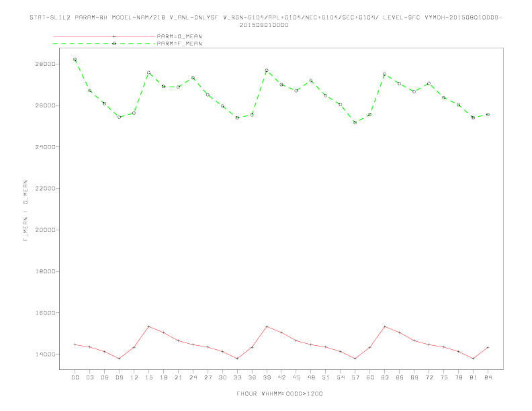Click the 12 x-axis tick label
The width and height of the screenshot is (532, 411).
134,377
